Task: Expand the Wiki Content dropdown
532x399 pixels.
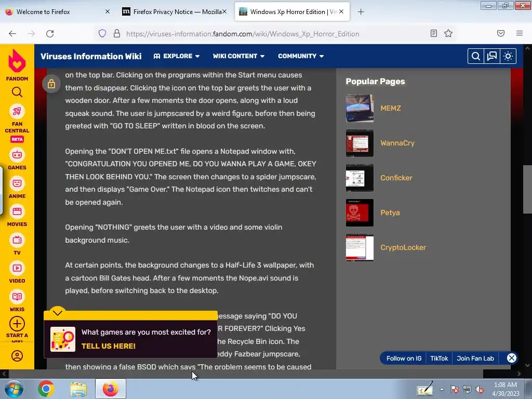Action: [238, 56]
